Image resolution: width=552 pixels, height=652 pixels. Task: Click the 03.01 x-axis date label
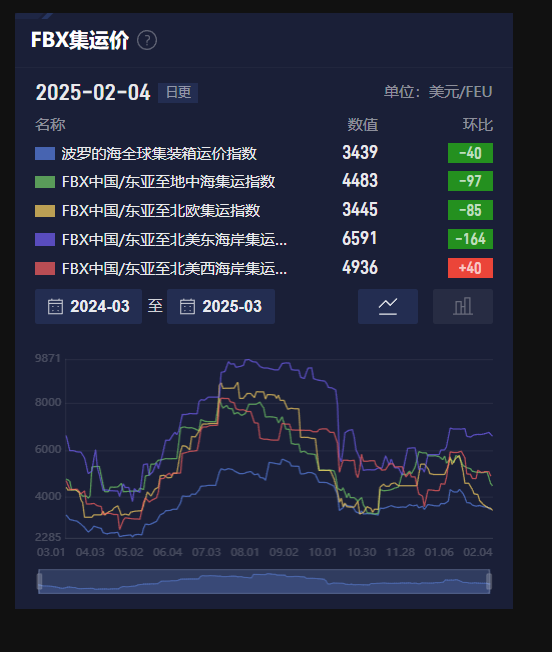point(51,553)
